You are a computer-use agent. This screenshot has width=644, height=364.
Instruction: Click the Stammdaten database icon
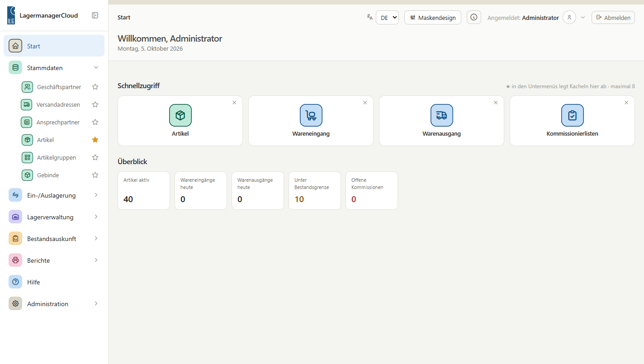point(15,68)
